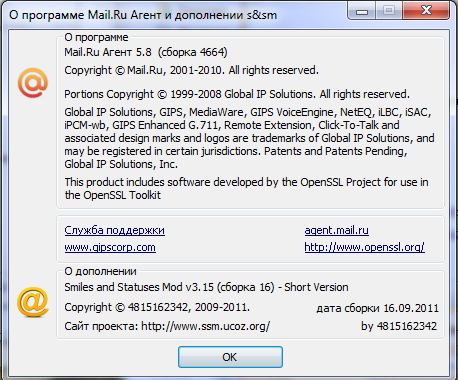Click the yellow @ add-on icon
This screenshot has width=458, height=380.
33,302
